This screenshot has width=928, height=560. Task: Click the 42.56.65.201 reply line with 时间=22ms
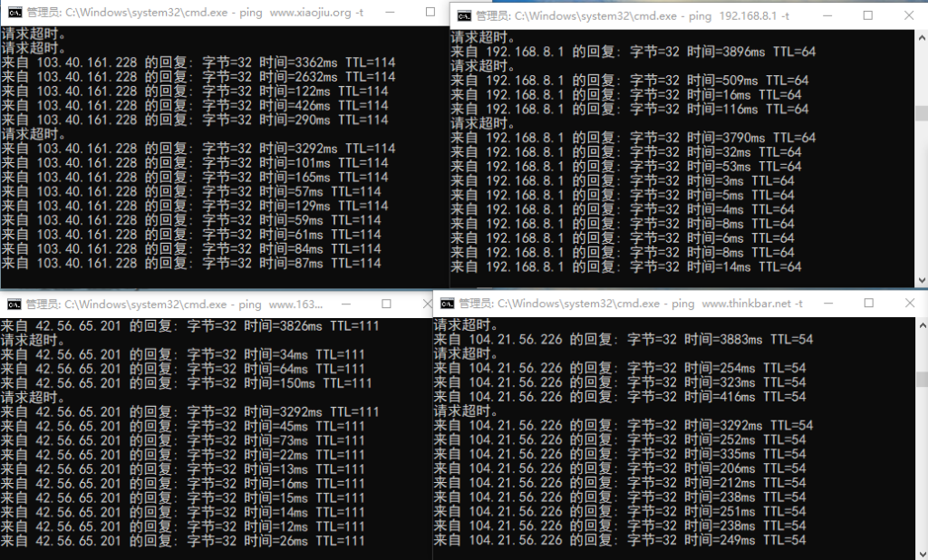coord(182,455)
